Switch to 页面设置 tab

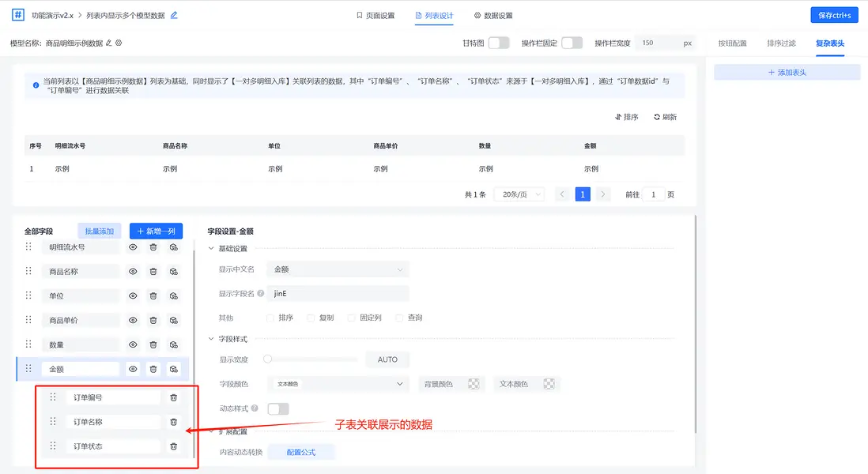pos(376,16)
